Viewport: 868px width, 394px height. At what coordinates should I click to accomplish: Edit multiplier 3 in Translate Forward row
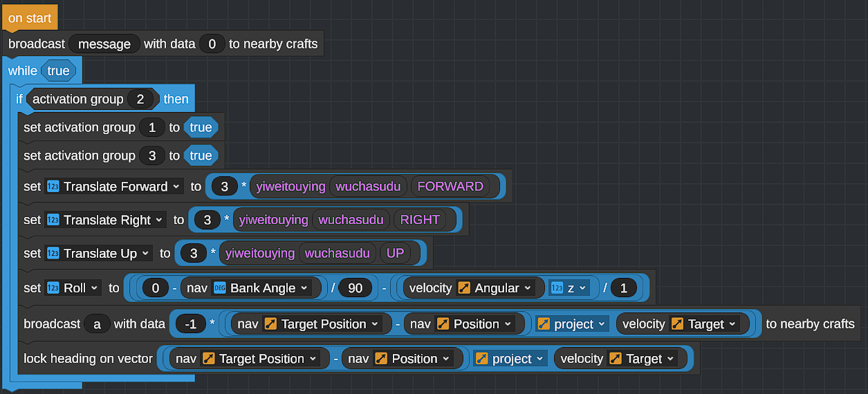click(224, 187)
